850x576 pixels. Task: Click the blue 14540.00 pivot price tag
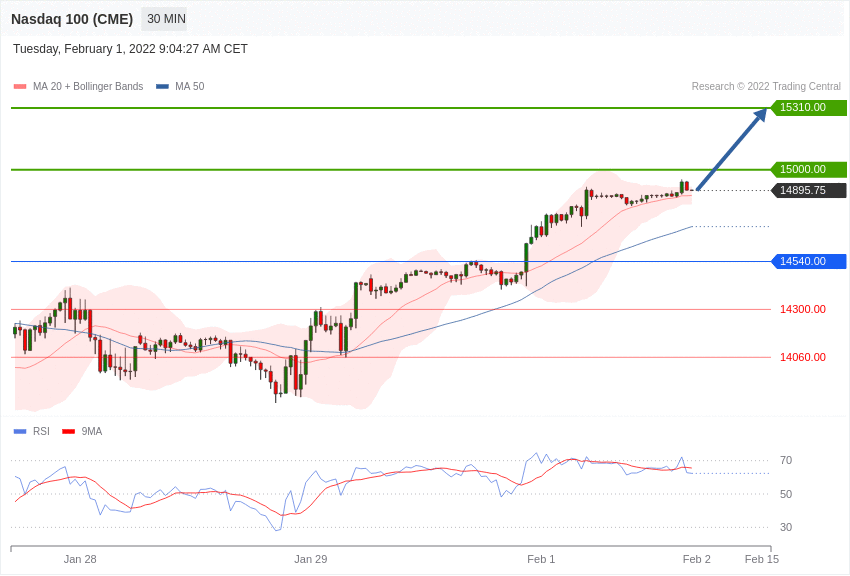coord(809,262)
